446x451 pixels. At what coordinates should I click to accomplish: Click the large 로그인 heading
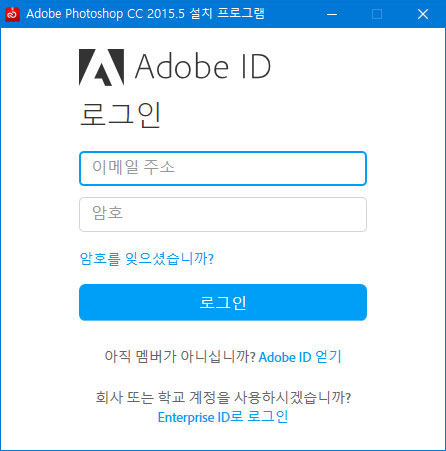coord(120,115)
